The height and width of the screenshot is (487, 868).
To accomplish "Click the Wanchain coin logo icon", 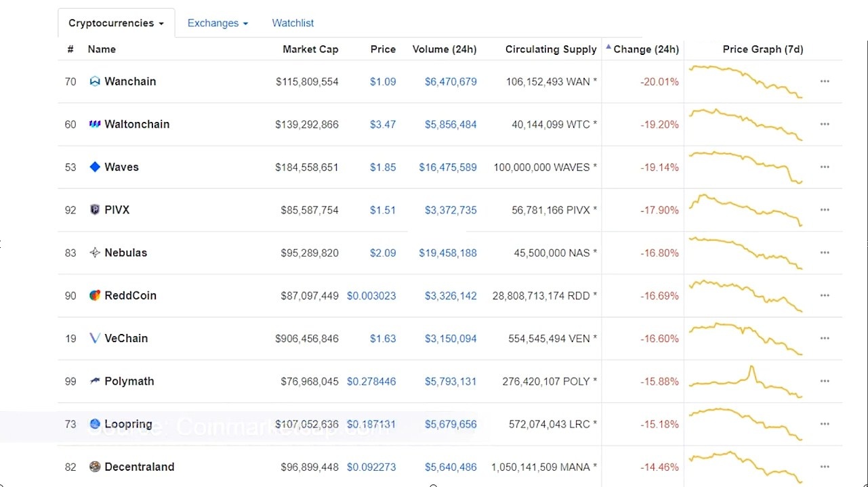I will (x=95, y=81).
